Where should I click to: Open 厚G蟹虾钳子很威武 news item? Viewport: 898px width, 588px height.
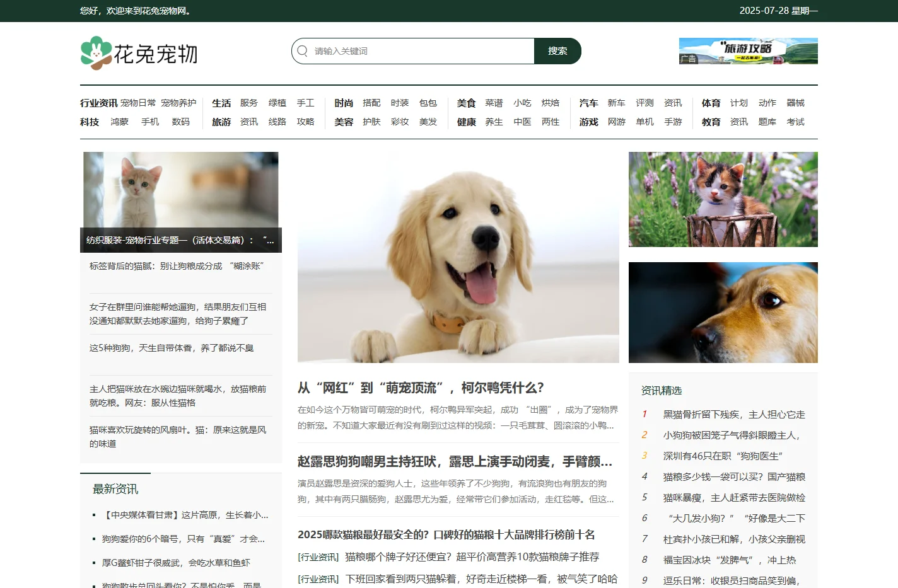pyautogui.click(x=176, y=563)
